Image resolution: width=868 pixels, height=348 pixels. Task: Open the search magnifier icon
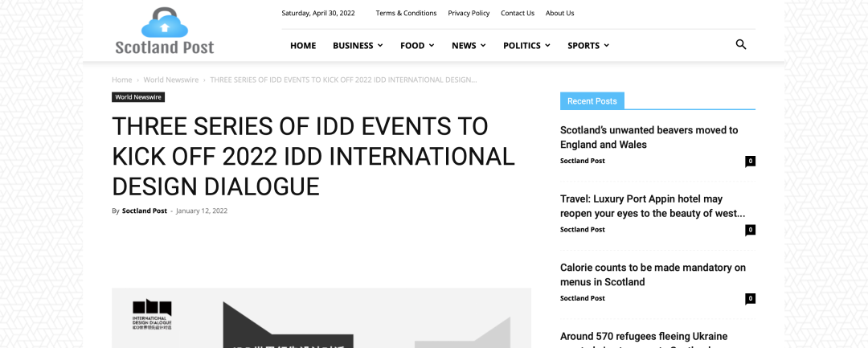tap(741, 45)
